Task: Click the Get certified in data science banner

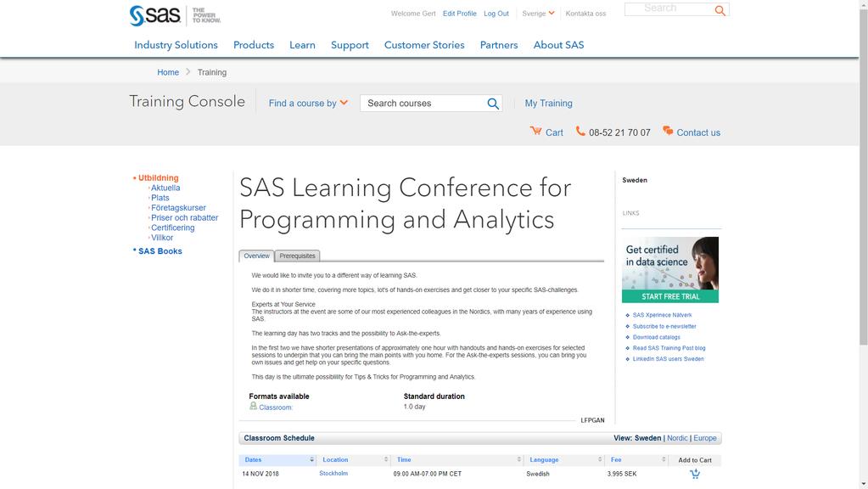Action: click(669, 270)
